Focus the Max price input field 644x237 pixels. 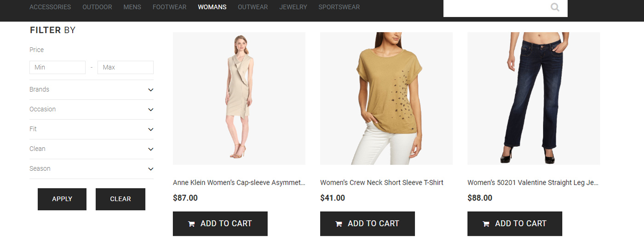126,67
